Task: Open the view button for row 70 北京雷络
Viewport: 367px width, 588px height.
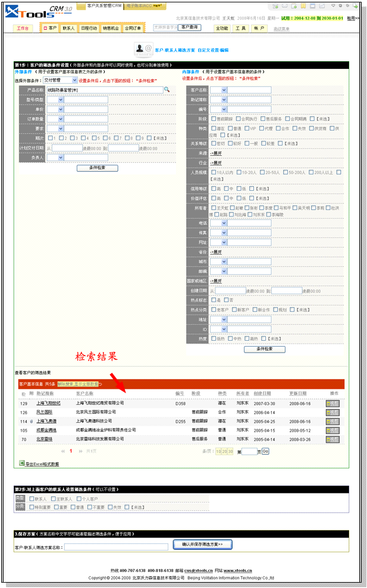Action: click(333, 439)
